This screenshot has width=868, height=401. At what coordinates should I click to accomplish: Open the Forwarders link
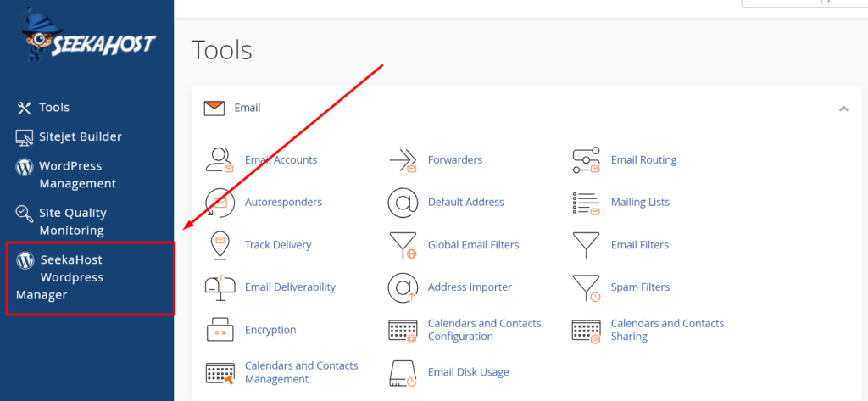click(x=455, y=160)
